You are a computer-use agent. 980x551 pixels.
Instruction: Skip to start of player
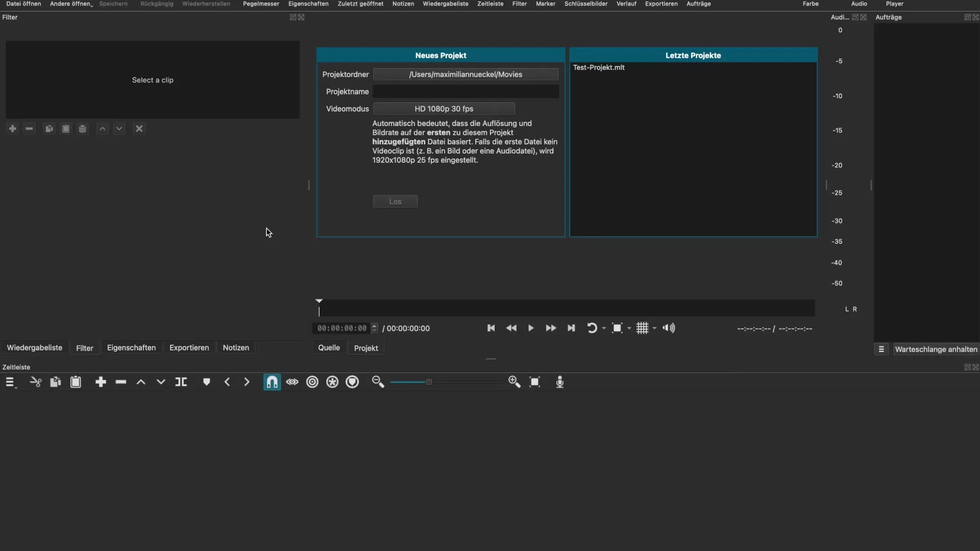pos(491,328)
